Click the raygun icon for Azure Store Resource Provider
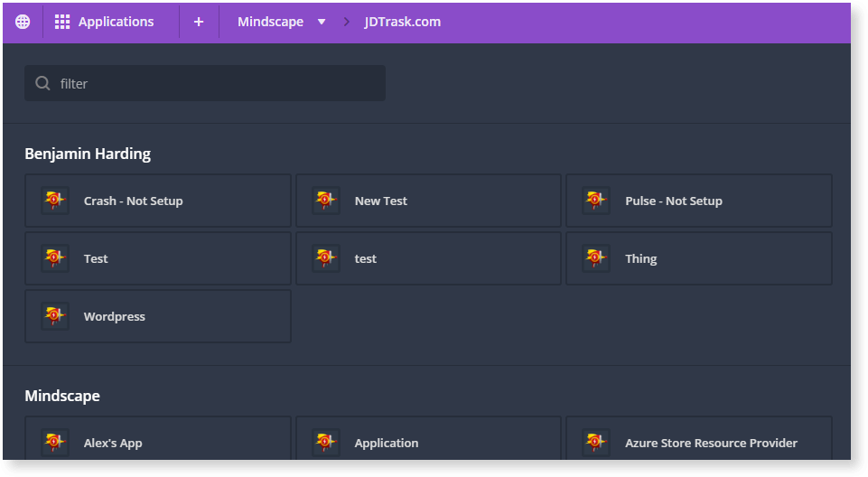Image resolution: width=868 pixels, height=477 pixels. tap(596, 443)
